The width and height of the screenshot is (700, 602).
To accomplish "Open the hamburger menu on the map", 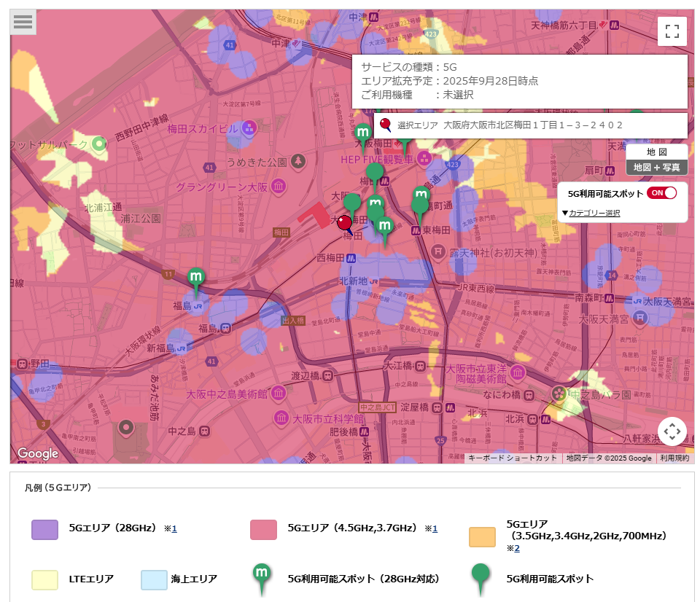I will (x=23, y=22).
